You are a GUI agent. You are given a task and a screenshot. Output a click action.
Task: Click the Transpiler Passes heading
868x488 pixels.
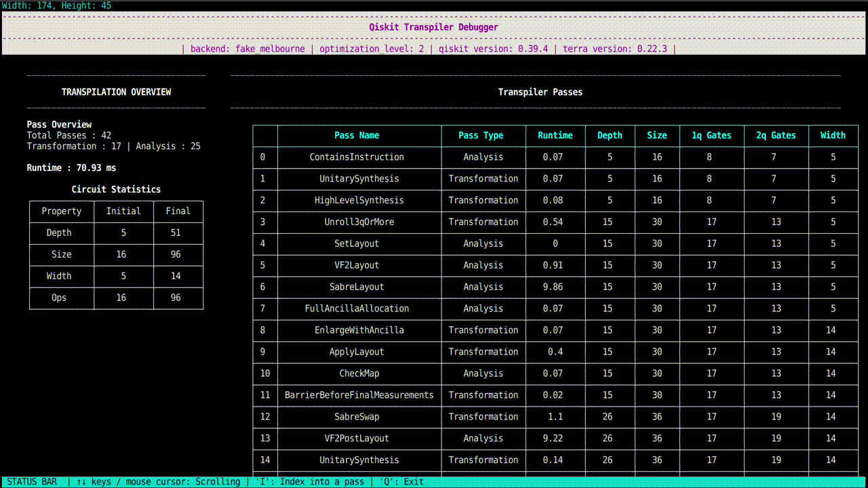[540, 92]
